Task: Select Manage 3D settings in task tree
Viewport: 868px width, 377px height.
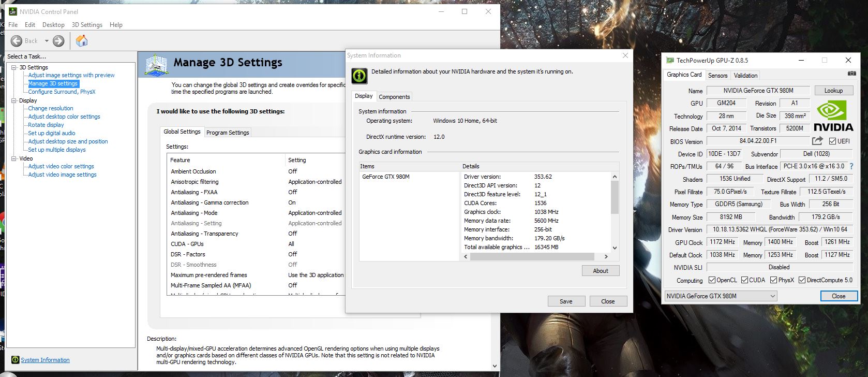Action: click(53, 83)
